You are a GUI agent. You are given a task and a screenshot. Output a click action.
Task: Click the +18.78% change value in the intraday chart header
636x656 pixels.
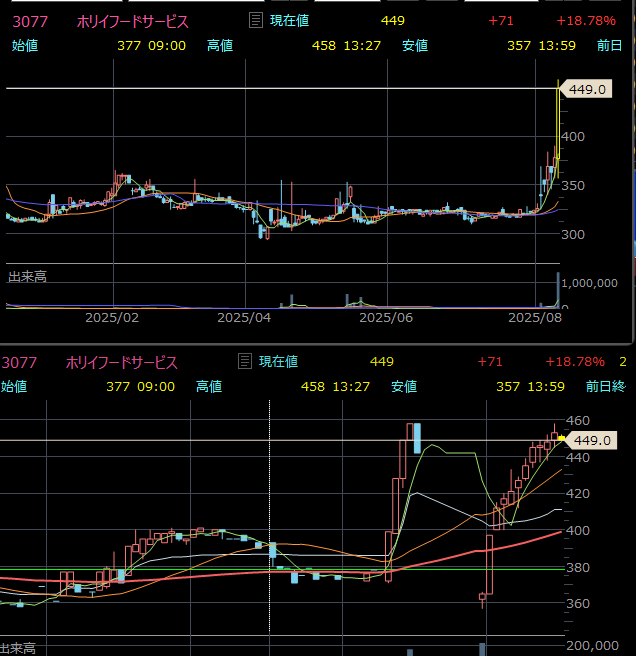(x=575, y=361)
